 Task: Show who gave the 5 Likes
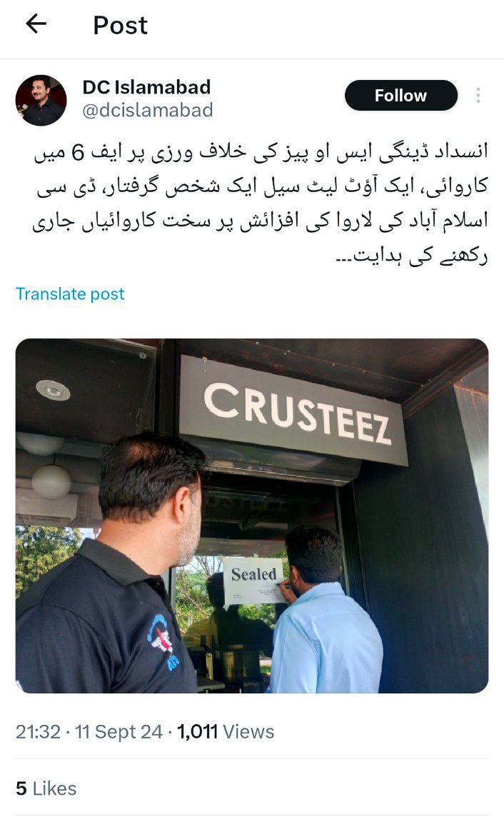(x=46, y=788)
